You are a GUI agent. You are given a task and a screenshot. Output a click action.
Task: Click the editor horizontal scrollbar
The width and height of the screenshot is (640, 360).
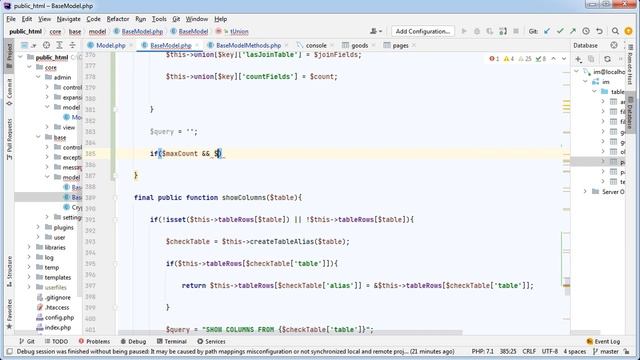click(x=290, y=332)
